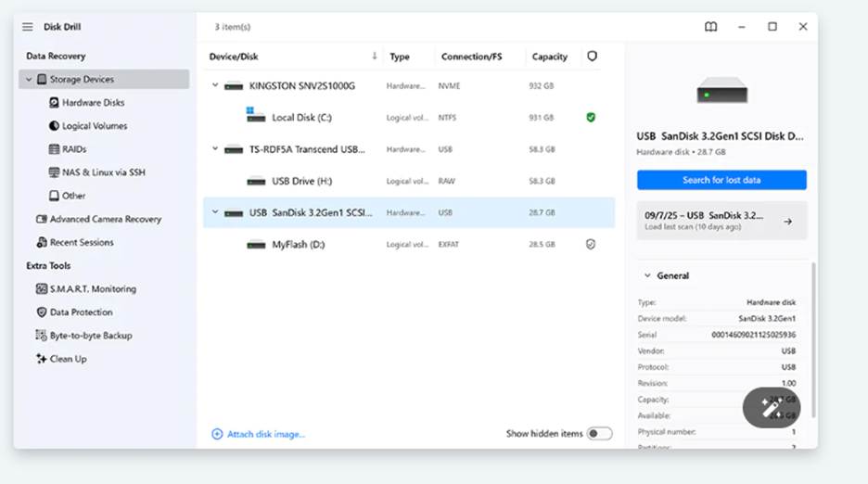The height and width of the screenshot is (484, 868).
Task: Click the floating magic wand button
Action: (x=772, y=408)
